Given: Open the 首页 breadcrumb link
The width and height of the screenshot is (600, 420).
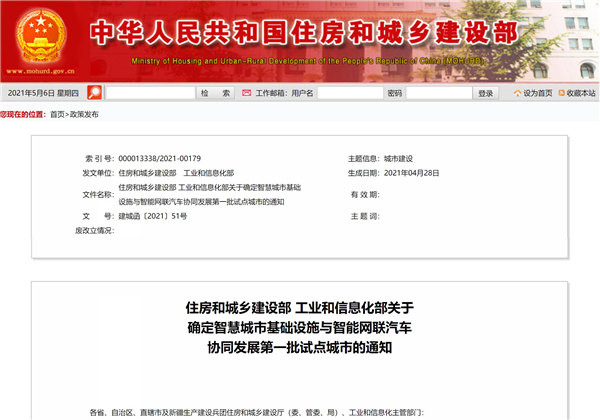Looking at the screenshot, I should (57, 114).
